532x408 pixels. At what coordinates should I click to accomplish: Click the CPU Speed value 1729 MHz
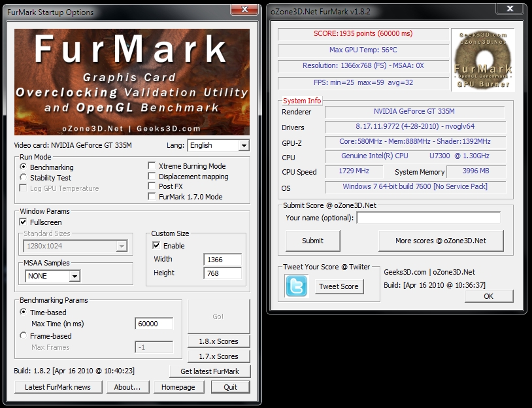click(354, 171)
